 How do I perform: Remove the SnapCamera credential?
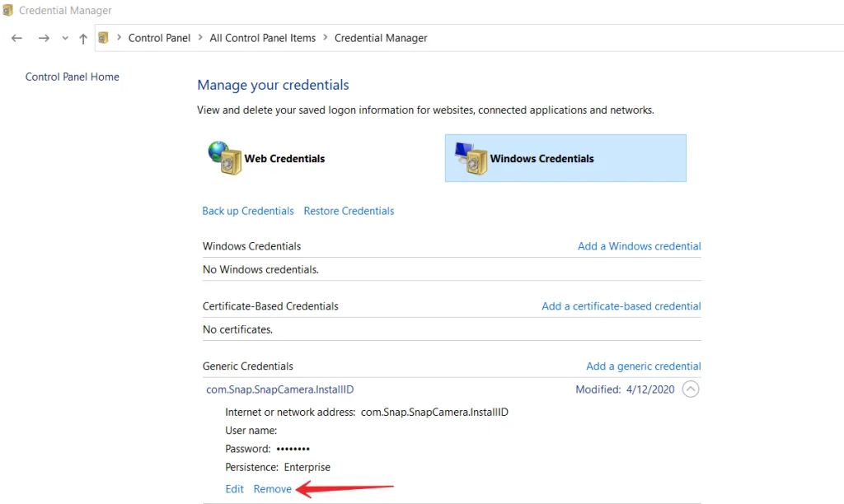point(272,489)
